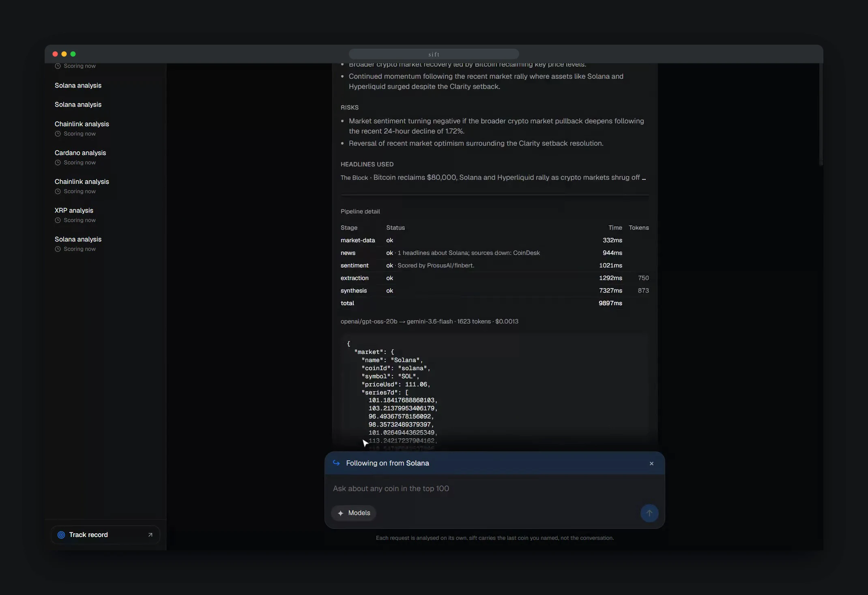Viewport: 868px width, 595px height.
Task: Click the green window zoom button
Action: click(73, 54)
